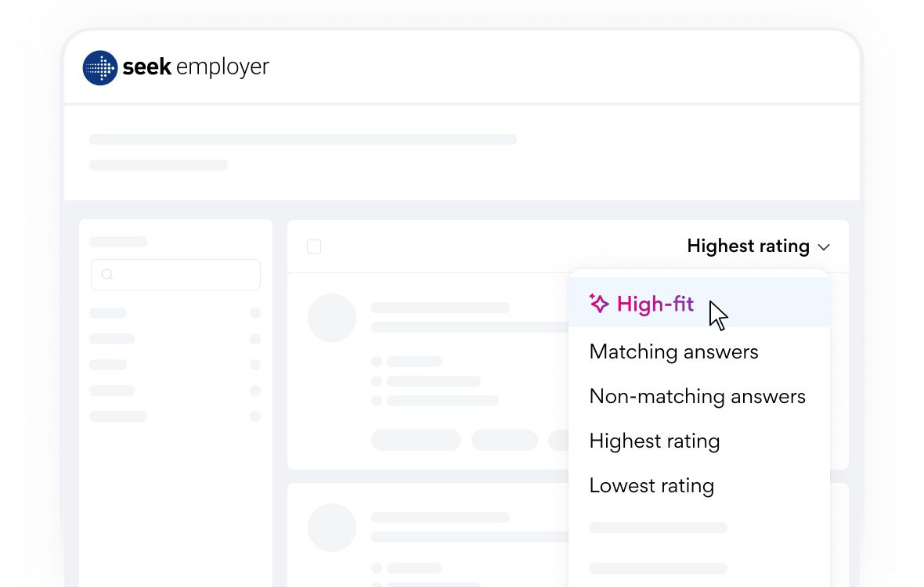Select Highest rating in the dropdown list
This screenshot has width=924, height=587.
click(654, 441)
